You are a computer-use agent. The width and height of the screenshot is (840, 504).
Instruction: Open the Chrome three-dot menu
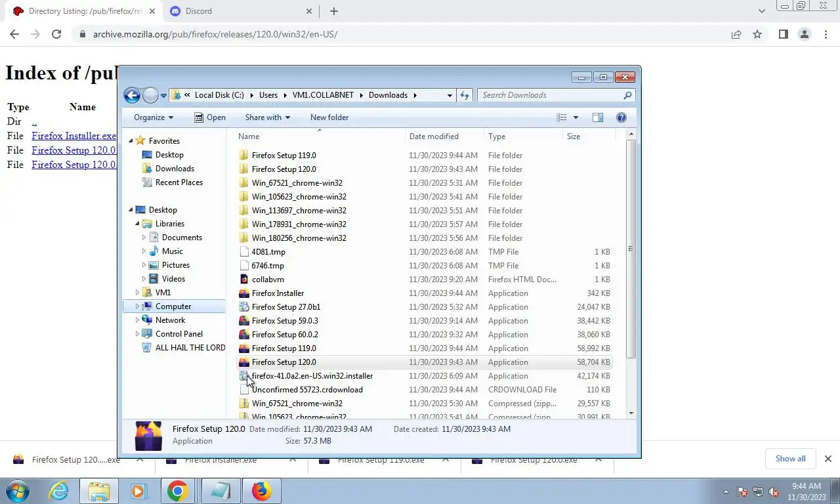point(826,34)
